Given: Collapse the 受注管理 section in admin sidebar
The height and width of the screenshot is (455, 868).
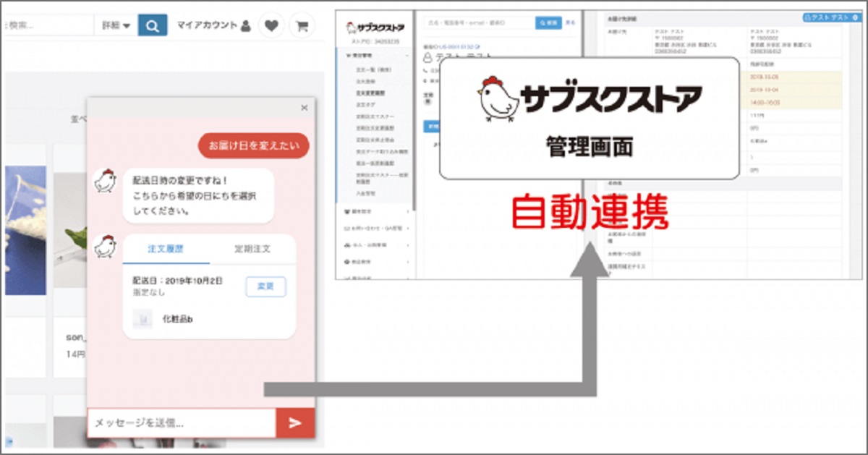Looking at the screenshot, I should click(x=375, y=55).
